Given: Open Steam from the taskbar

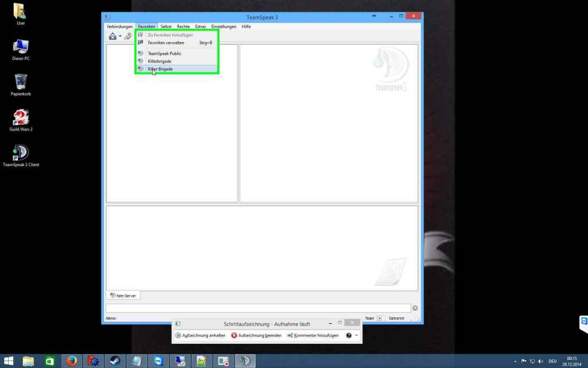Looking at the screenshot, I should coord(114,361).
